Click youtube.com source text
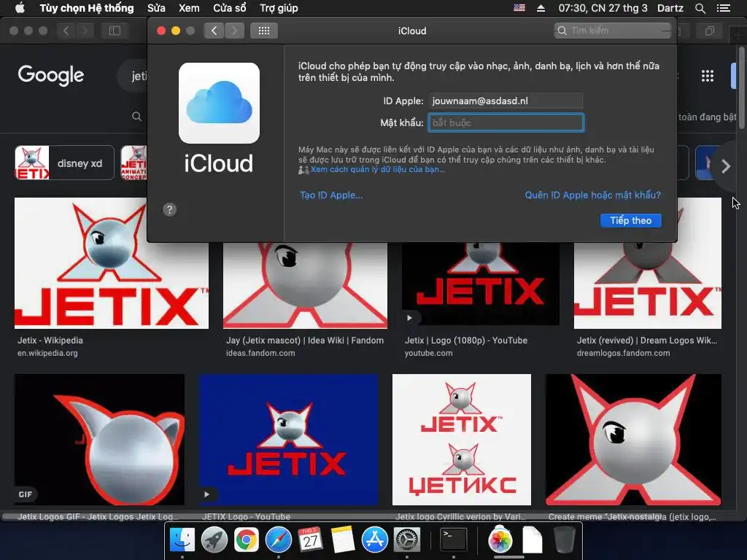The width and height of the screenshot is (747, 560). pyautogui.click(x=429, y=353)
